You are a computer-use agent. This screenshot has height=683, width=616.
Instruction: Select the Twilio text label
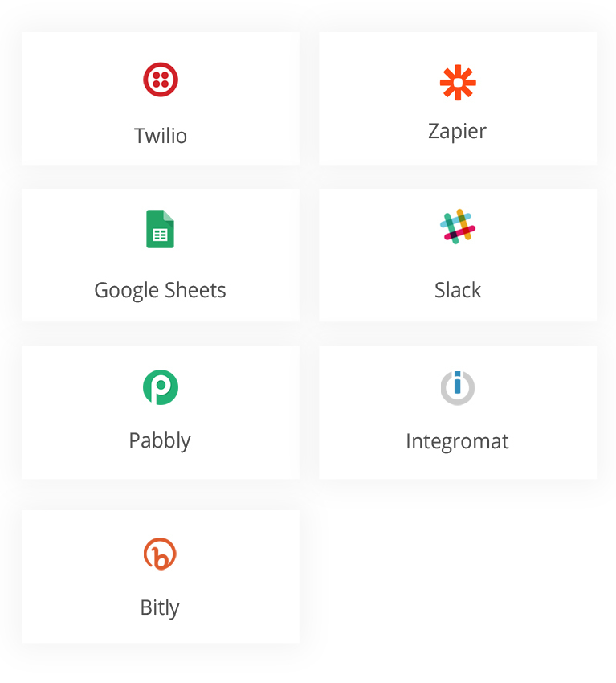[160, 136]
